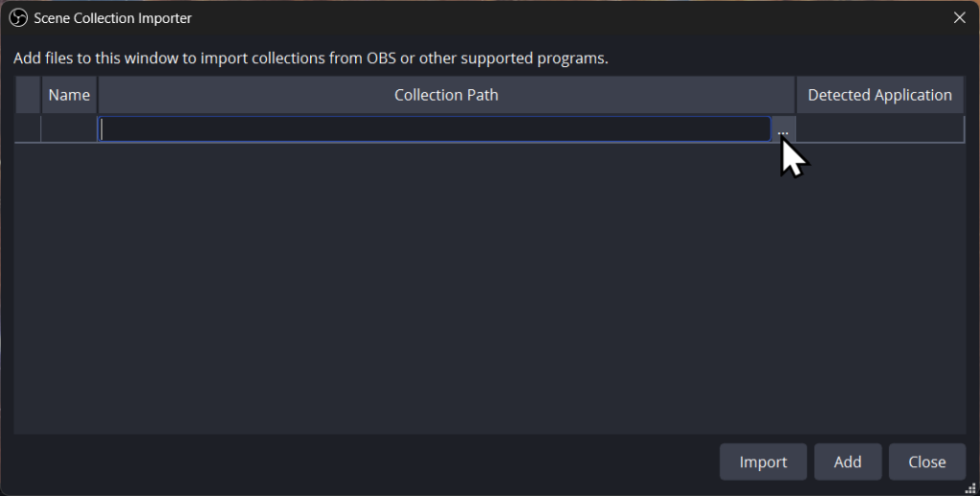Click the resize grip in bottom-right corner
The image size is (980, 496).
point(969,487)
